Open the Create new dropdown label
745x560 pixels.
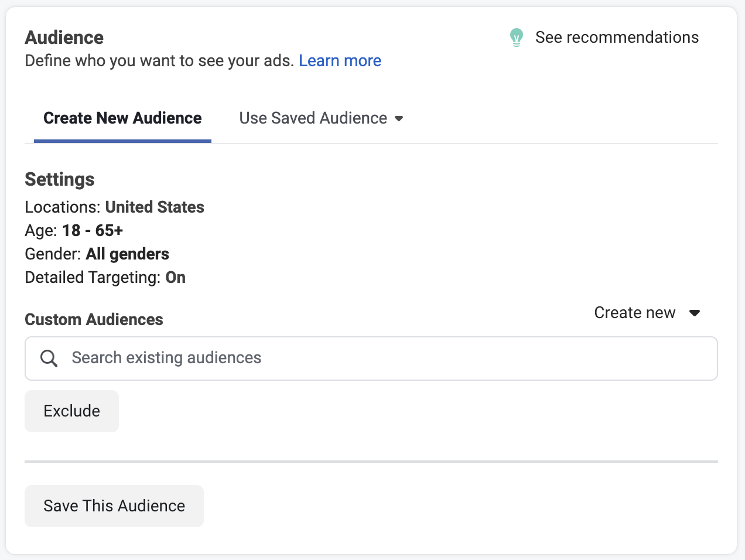pos(634,313)
